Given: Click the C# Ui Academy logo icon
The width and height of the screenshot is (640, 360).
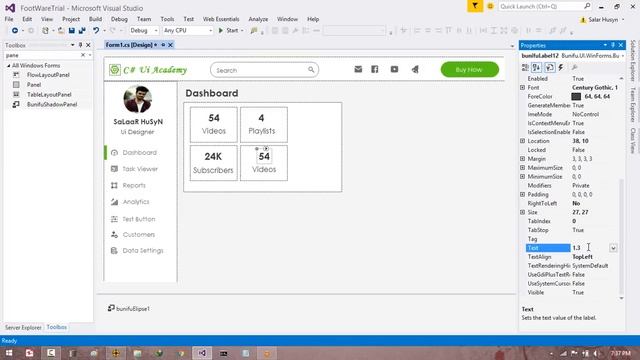Looking at the screenshot, I should 115,70.
